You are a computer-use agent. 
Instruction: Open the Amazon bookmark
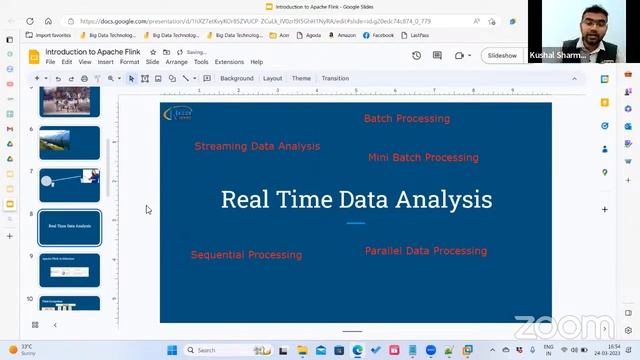pos(342,36)
